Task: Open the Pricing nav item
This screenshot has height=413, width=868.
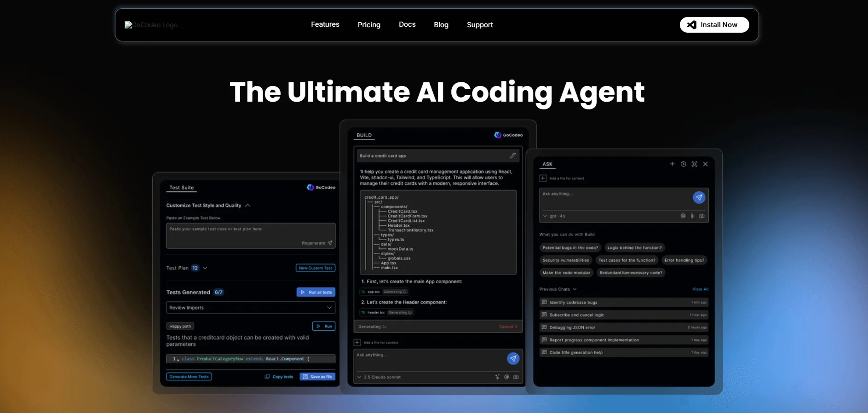Action: pyautogui.click(x=369, y=25)
